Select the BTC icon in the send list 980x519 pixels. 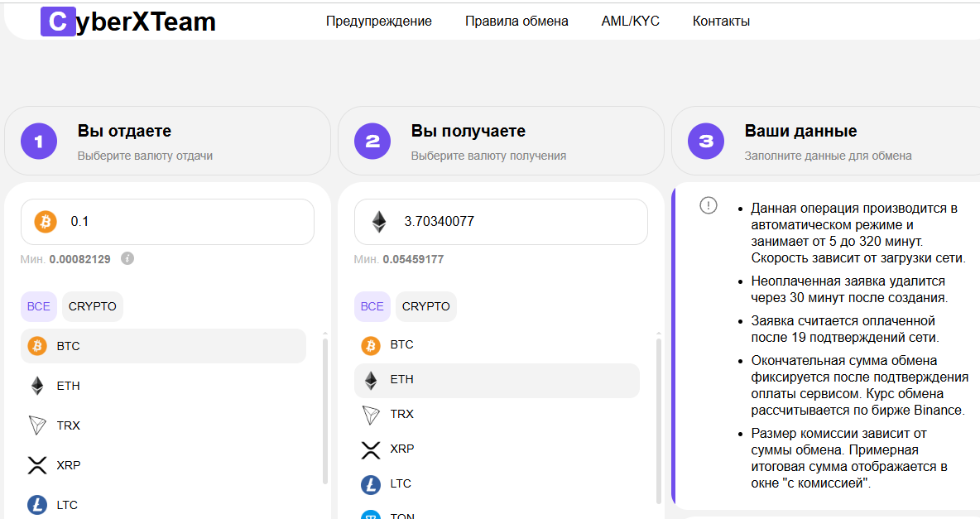37,346
